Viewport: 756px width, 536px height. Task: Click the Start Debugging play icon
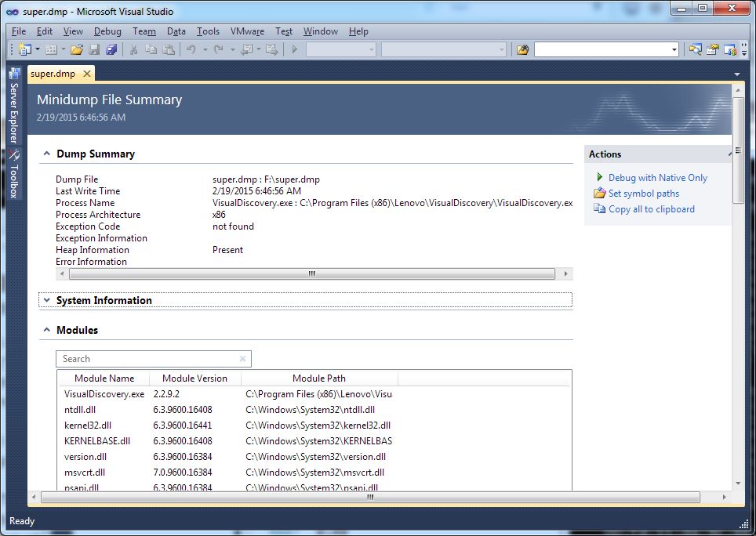tap(294, 49)
